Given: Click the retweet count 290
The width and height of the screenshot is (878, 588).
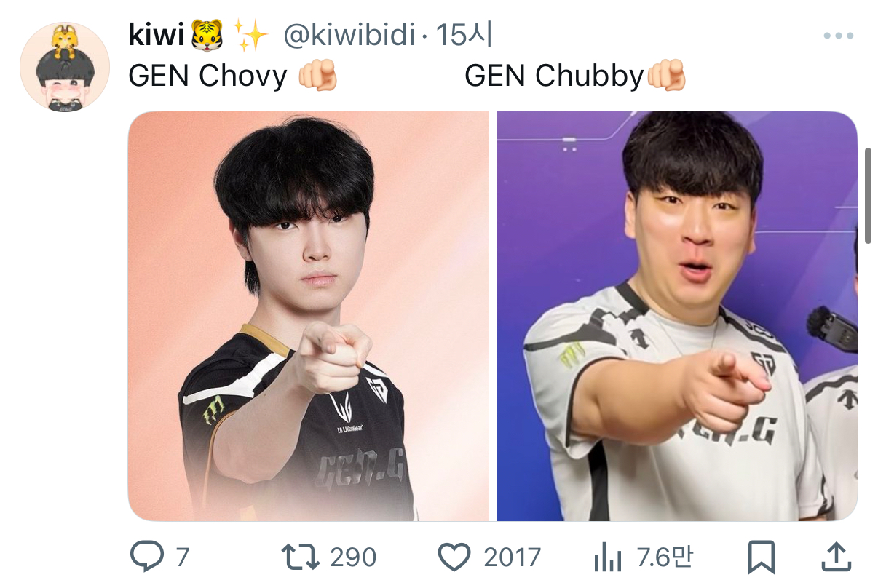Looking at the screenshot, I should [353, 558].
